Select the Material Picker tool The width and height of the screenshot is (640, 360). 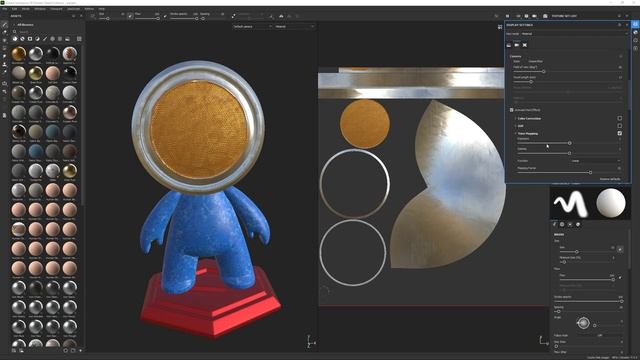click(4, 72)
